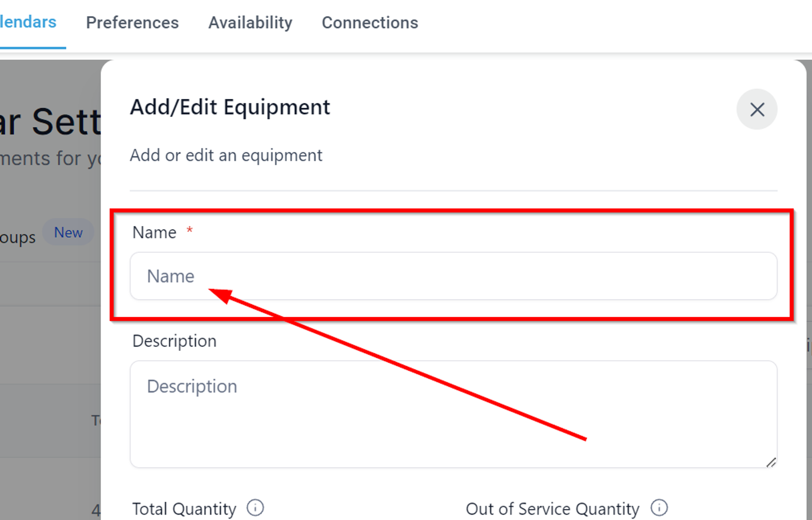Focus the Description text area
Image resolution: width=812 pixels, height=520 pixels.
[454, 414]
